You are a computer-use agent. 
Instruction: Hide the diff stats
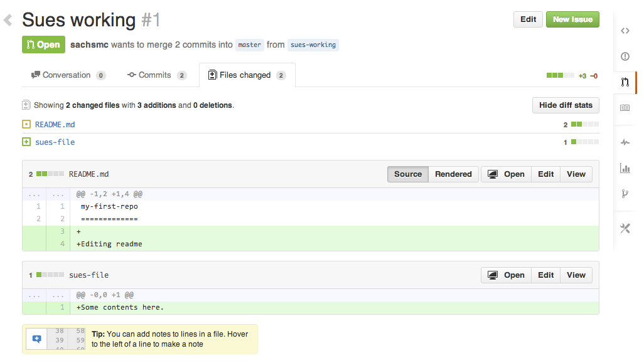pos(566,105)
